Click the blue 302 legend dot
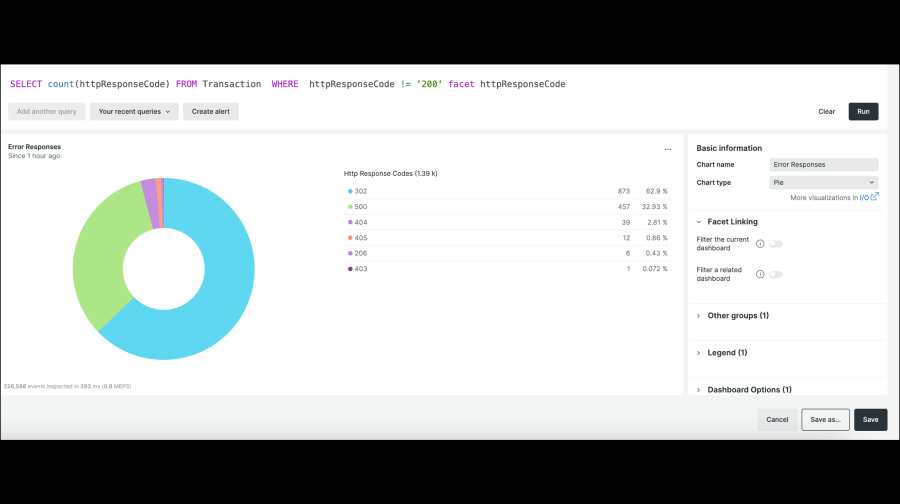The width and height of the screenshot is (900, 504). pos(350,190)
